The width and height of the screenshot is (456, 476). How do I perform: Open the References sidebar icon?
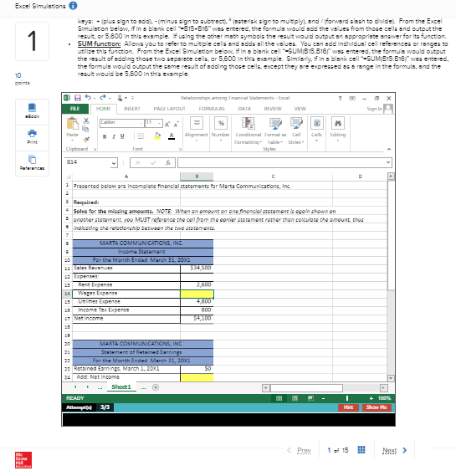[32, 160]
